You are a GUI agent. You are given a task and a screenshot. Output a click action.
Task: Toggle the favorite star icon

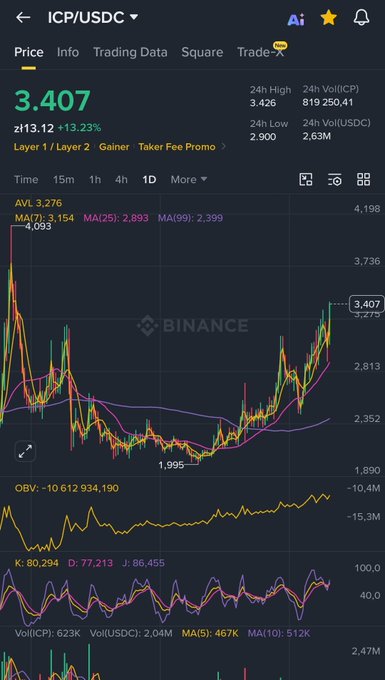[x=329, y=18]
